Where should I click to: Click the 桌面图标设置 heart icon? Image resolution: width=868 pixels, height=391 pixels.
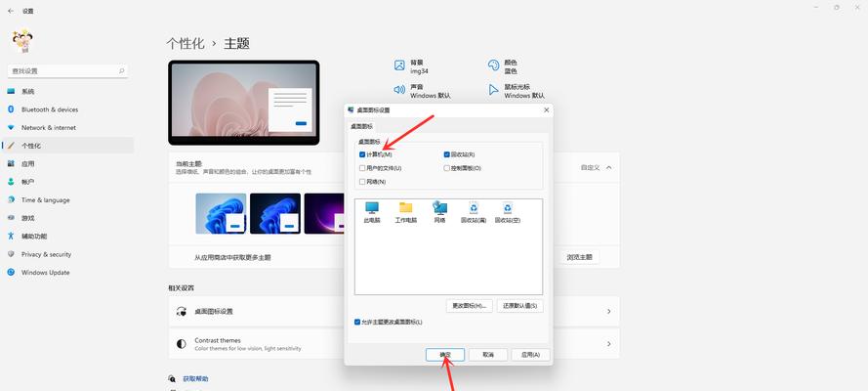pos(182,311)
